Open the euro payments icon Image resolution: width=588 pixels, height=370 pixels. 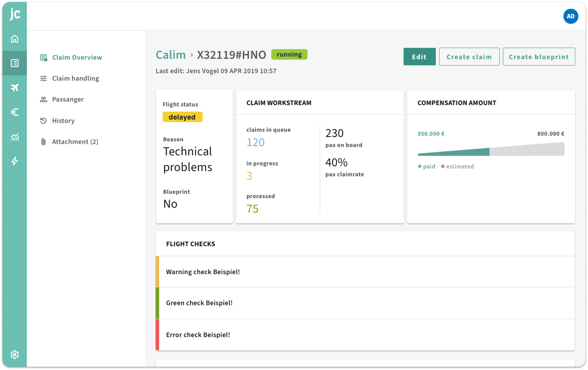tap(14, 112)
